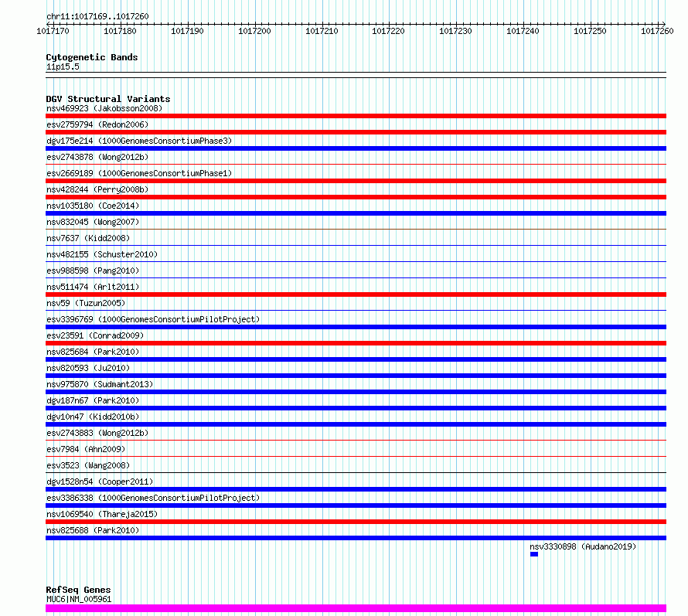The width and height of the screenshot is (688, 616).
Task: Select the DGV Structural Variants track title
Action: pyautogui.click(x=108, y=99)
